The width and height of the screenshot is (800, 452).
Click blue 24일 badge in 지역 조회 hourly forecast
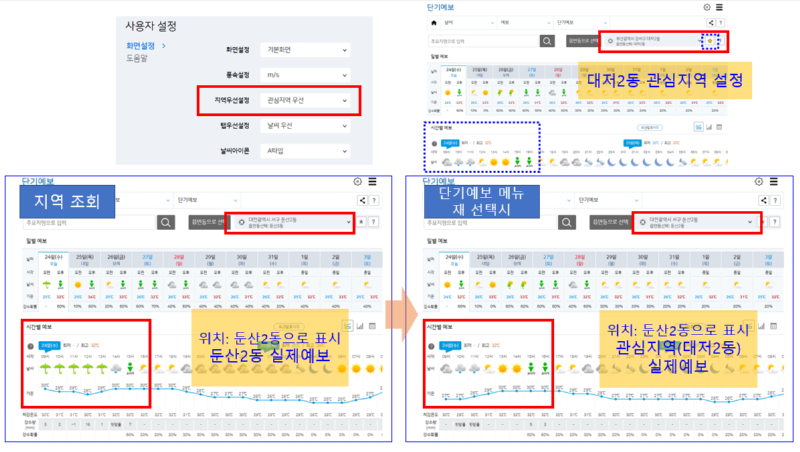[49, 345]
